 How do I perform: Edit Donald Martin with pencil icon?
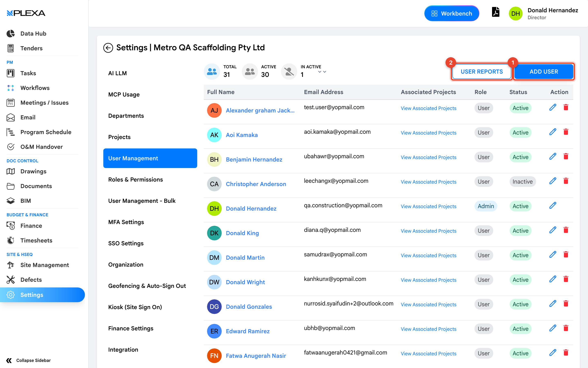tap(553, 255)
